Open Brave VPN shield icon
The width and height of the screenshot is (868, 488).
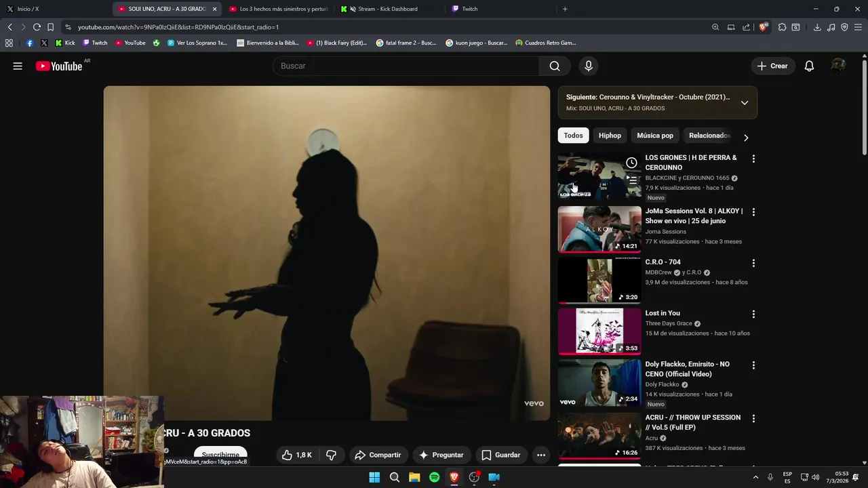844,27
